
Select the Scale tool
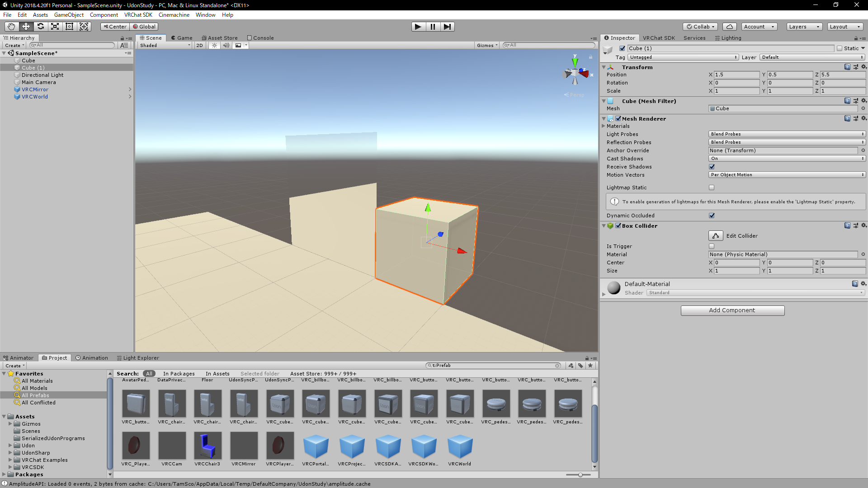[x=55, y=27]
